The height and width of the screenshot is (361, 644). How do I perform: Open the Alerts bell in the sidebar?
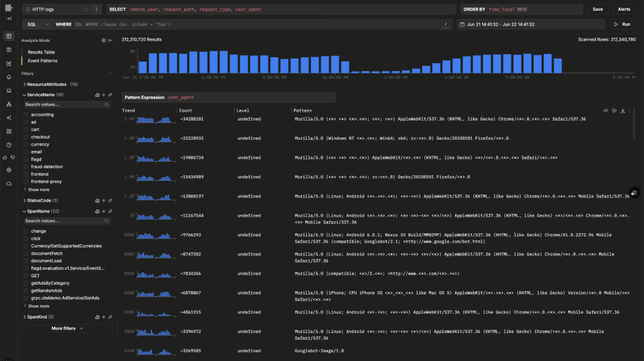[9, 77]
